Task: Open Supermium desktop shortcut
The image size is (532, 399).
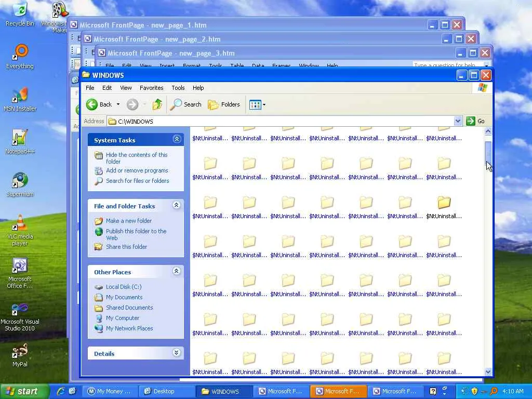Action: coord(20,185)
